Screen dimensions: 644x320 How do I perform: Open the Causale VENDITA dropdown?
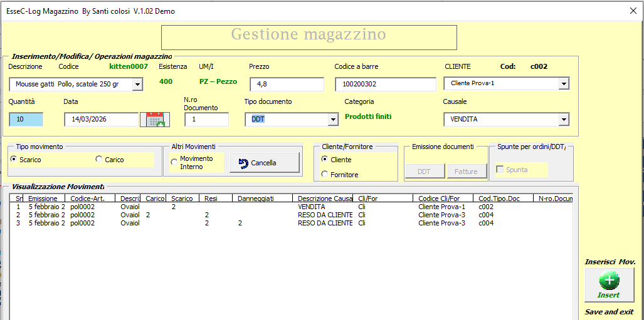(x=563, y=120)
